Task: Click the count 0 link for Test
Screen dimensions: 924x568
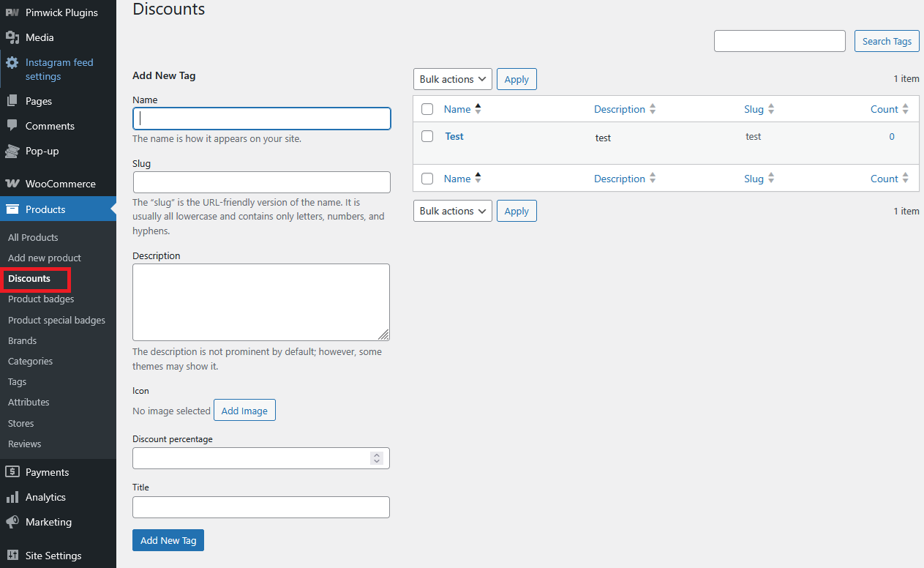Action: tap(892, 136)
